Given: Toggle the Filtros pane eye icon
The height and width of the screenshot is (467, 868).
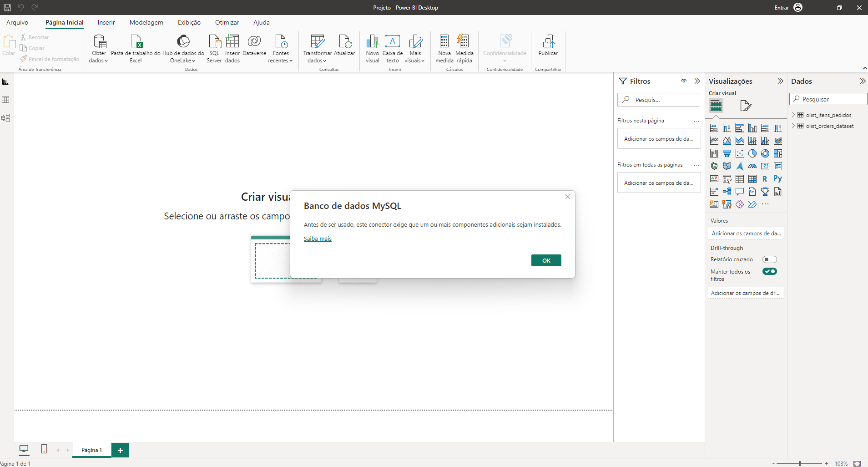Looking at the screenshot, I should click(x=684, y=81).
